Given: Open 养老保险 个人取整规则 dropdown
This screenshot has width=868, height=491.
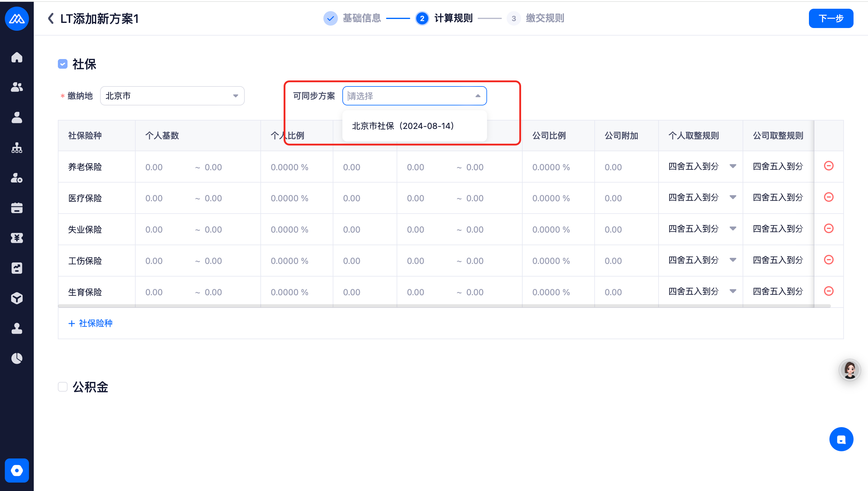Looking at the screenshot, I should pyautogui.click(x=702, y=166).
